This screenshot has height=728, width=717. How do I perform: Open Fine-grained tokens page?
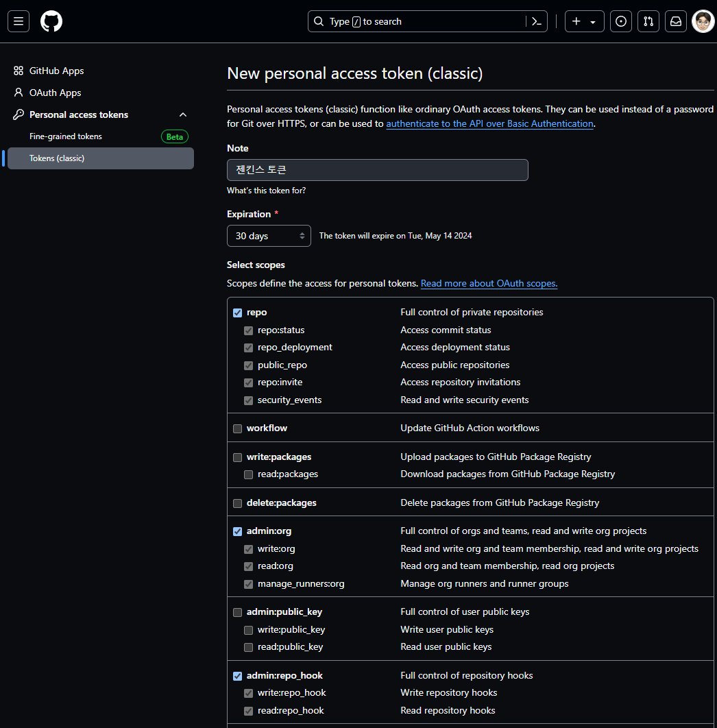coord(66,136)
